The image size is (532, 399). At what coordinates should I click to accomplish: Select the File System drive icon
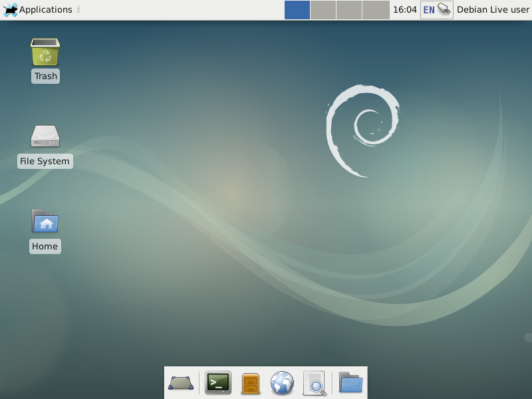click(x=45, y=136)
